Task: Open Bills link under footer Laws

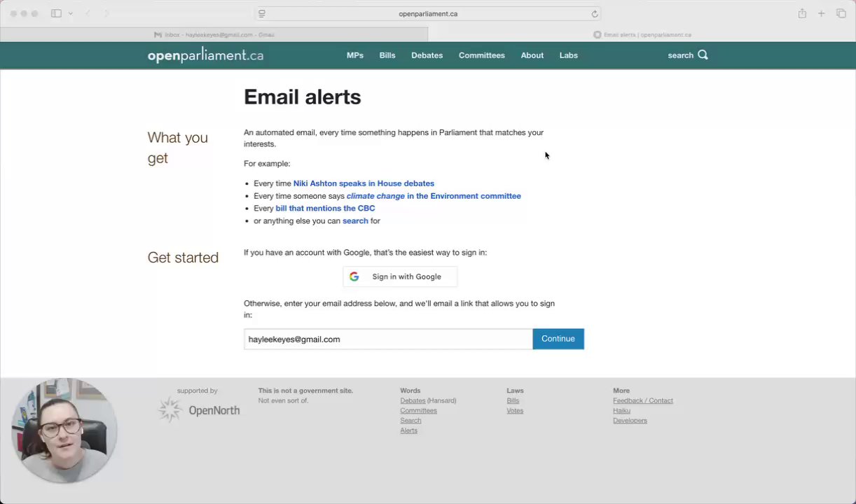Action: (x=513, y=400)
